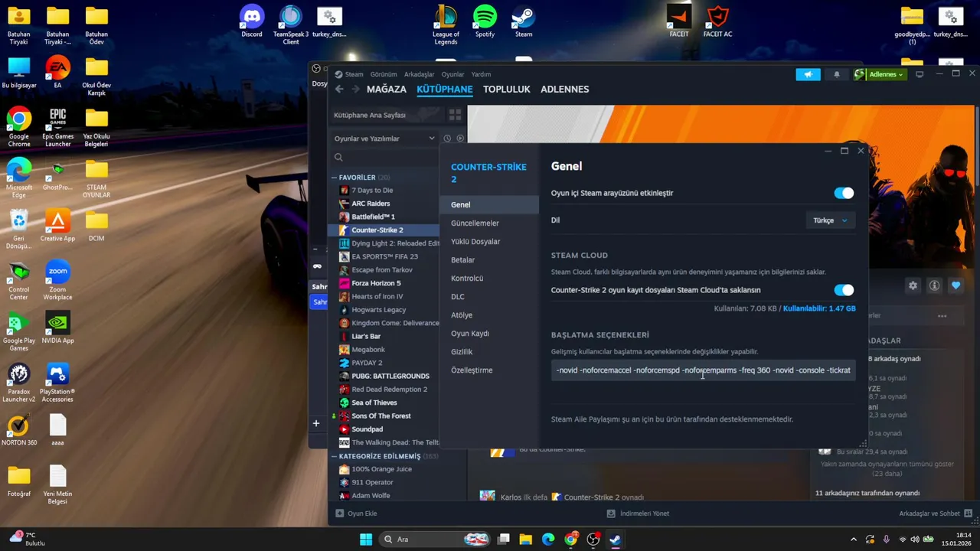This screenshot has height=551, width=980.
Task: Click the Steam back navigation arrow
Action: click(339, 90)
